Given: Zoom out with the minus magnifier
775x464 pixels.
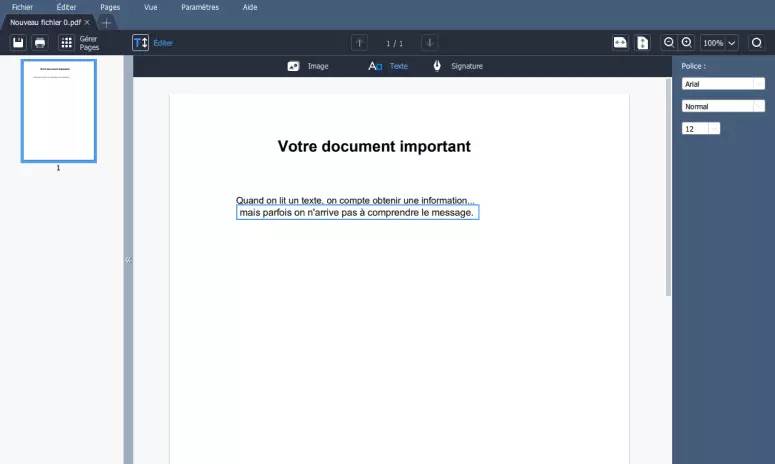Looking at the screenshot, I should (669, 43).
